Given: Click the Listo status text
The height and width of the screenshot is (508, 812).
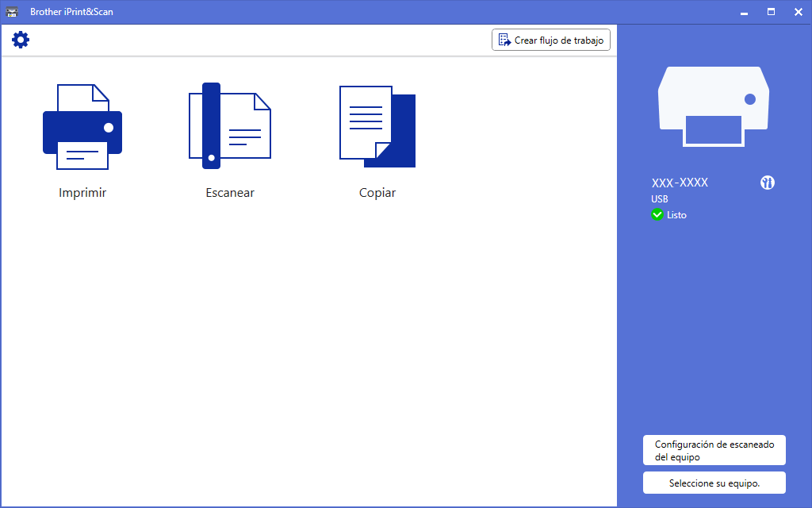Looking at the screenshot, I should pyautogui.click(x=676, y=215).
